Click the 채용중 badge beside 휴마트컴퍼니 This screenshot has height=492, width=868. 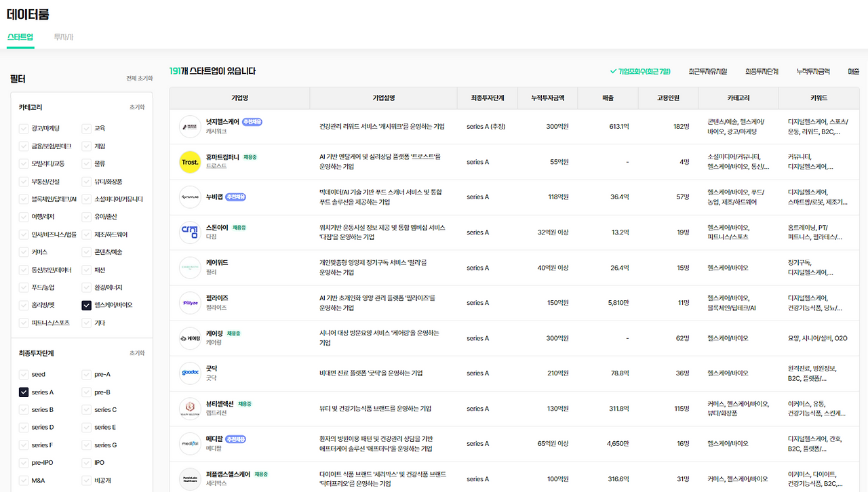[x=250, y=157]
